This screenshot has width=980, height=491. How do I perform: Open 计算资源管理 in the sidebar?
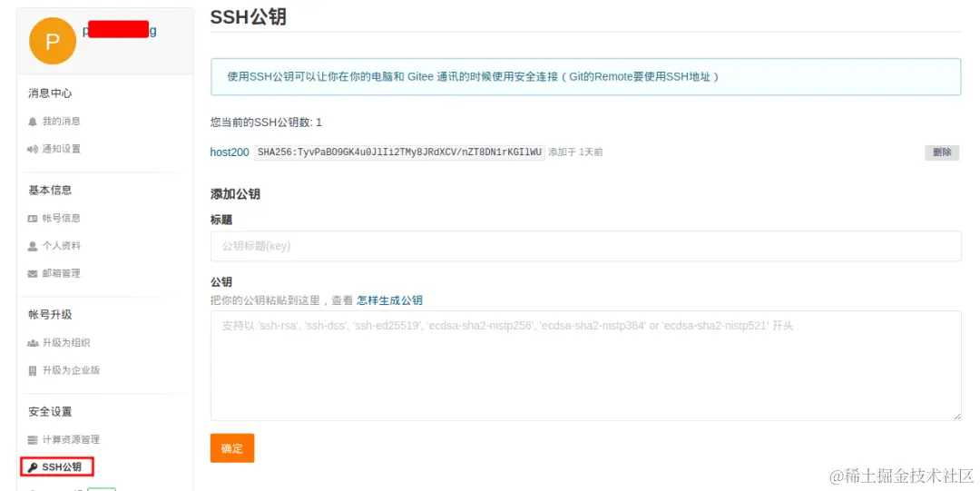[72, 439]
